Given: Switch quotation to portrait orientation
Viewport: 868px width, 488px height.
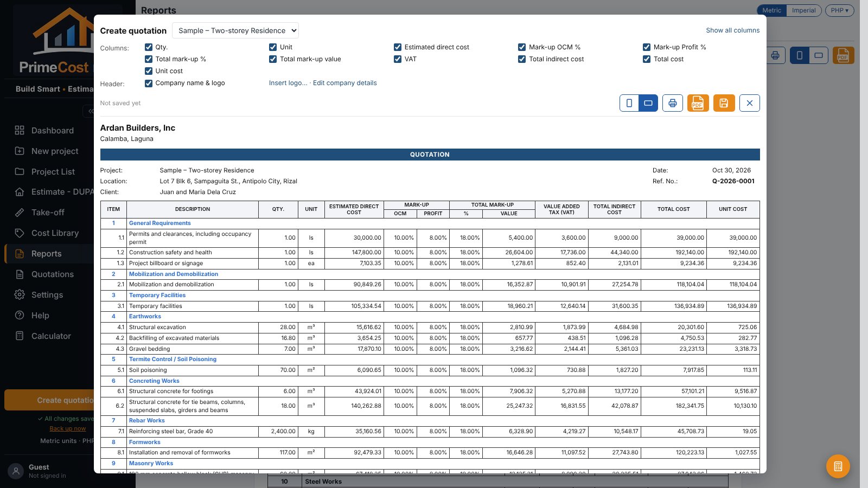Looking at the screenshot, I should coord(629,103).
